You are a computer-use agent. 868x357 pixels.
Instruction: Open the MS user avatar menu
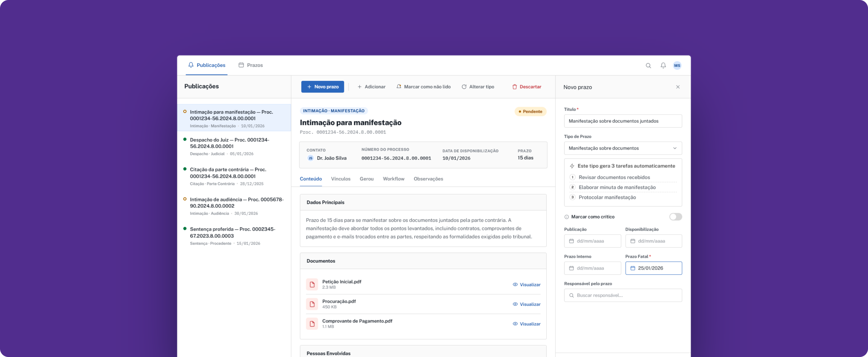point(677,65)
